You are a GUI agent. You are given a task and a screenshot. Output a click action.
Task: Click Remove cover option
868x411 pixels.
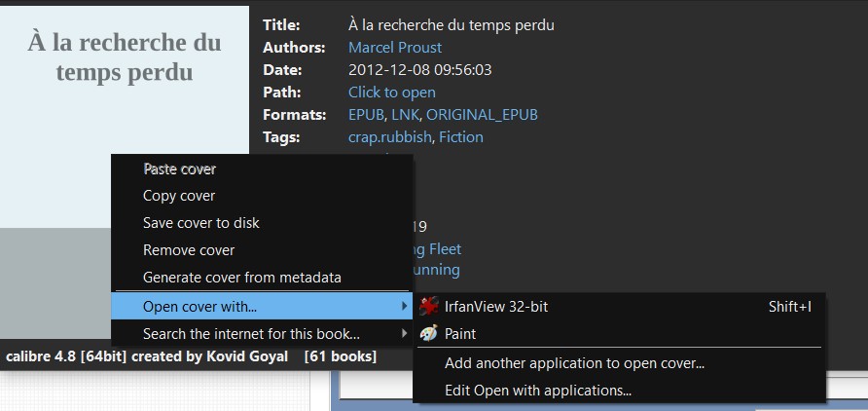[x=189, y=250]
